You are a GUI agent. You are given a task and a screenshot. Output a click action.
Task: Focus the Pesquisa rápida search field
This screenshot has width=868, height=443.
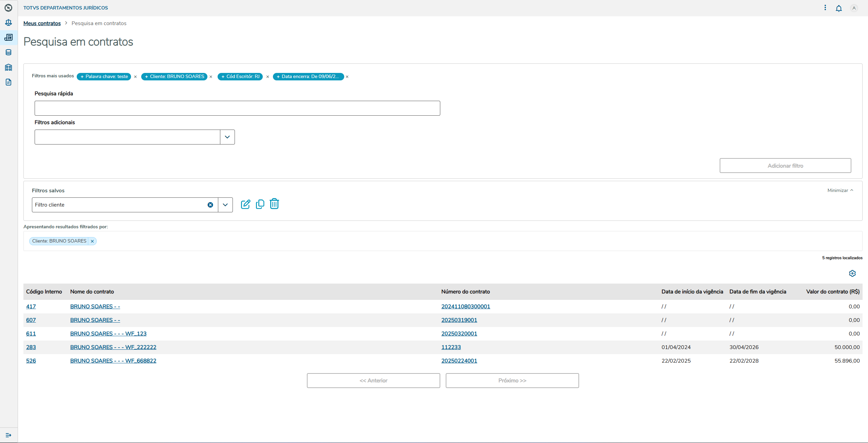click(x=237, y=108)
